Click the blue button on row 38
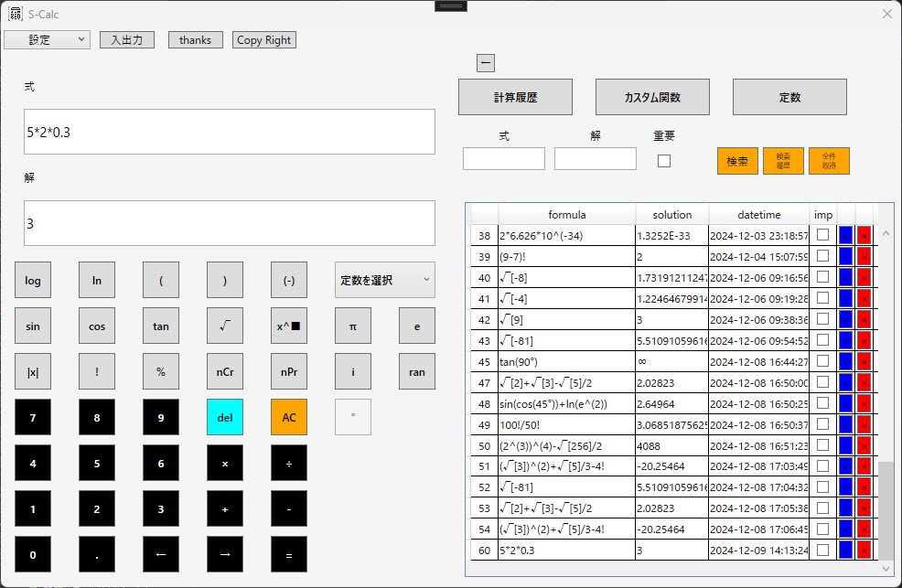 [x=845, y=235]
